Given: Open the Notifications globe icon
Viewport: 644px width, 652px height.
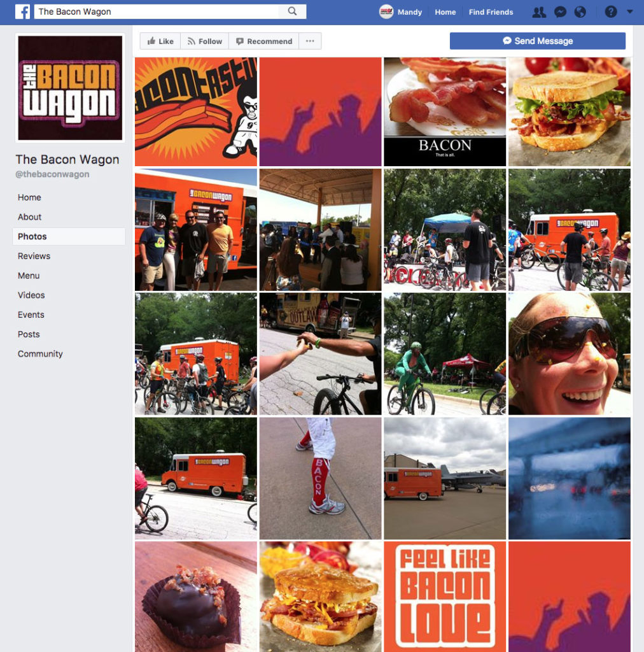Looking at the screenshot, I should pos(580,12).
